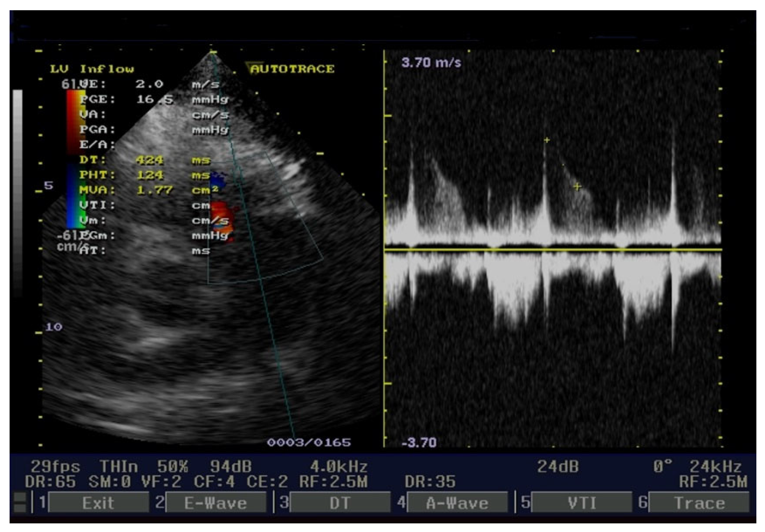This screenshot has width=765, height=532.
Task: Activate the Trace softkey button
Action: 699,503
